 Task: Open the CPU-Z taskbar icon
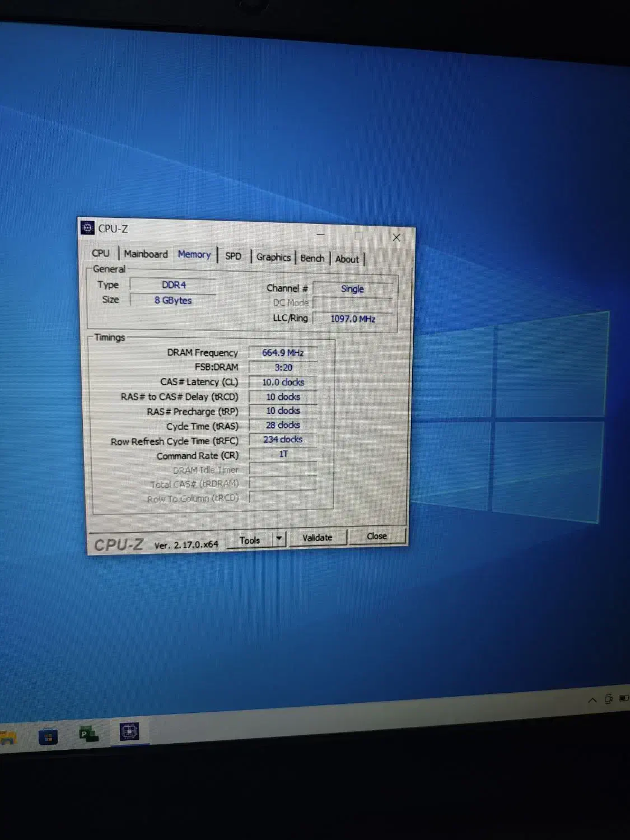(x=129, y=731)
